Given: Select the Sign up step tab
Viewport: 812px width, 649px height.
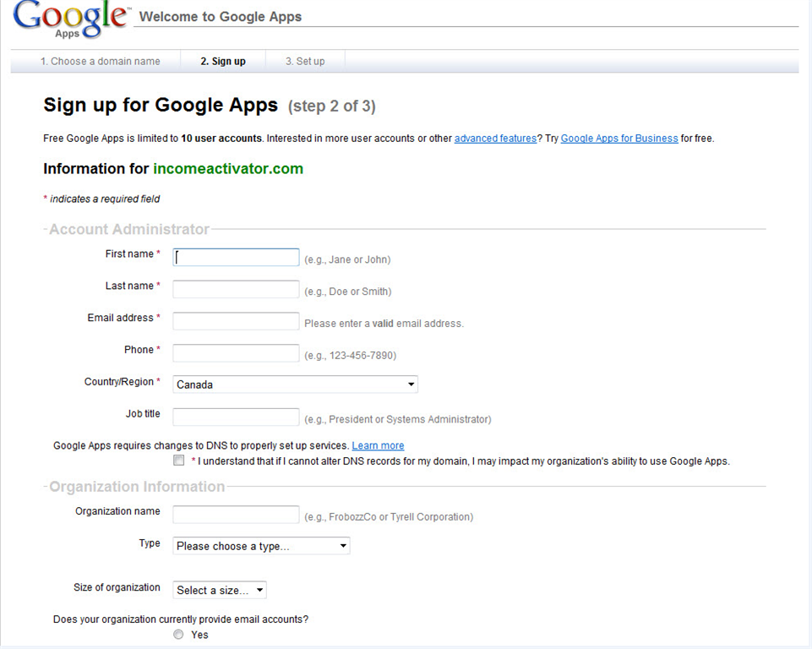Looking at the screenshot, I should pyautogui.click(x=223, y=61).
